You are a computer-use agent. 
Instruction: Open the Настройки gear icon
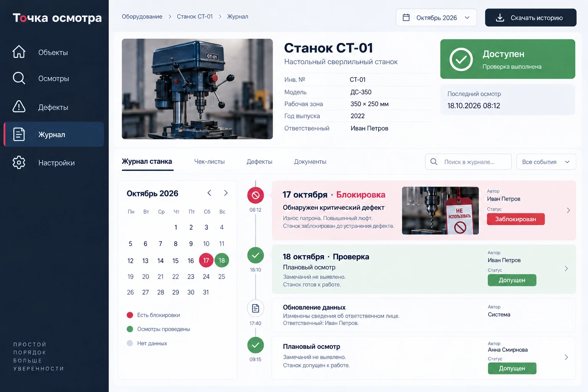click(19, 162)
